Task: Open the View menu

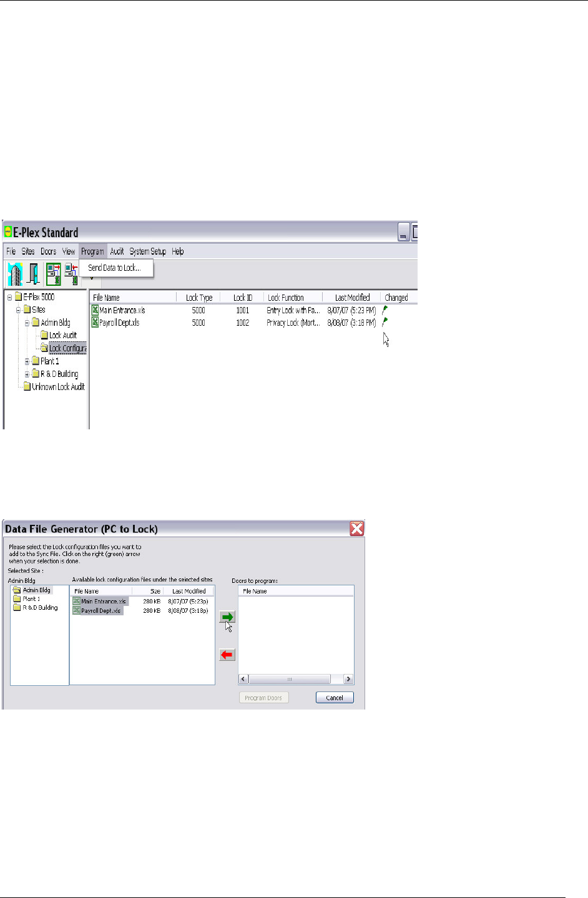Action: click(x=69, y=251)
